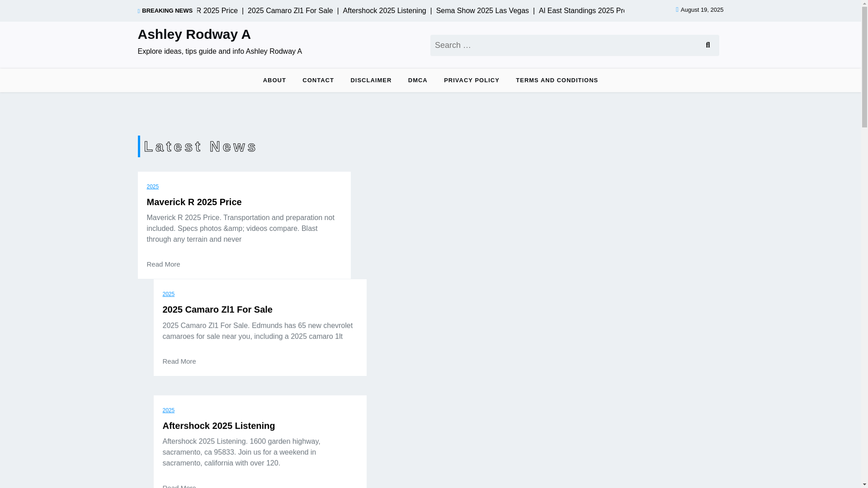
Task: Click Read More under Maverick R 2025 Price
Action: 163,264
